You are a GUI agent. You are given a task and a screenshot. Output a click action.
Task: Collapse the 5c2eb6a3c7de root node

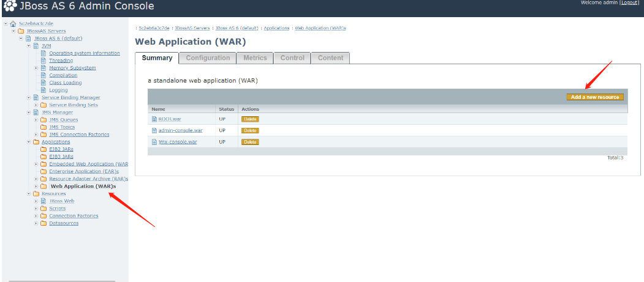(6, 24)
